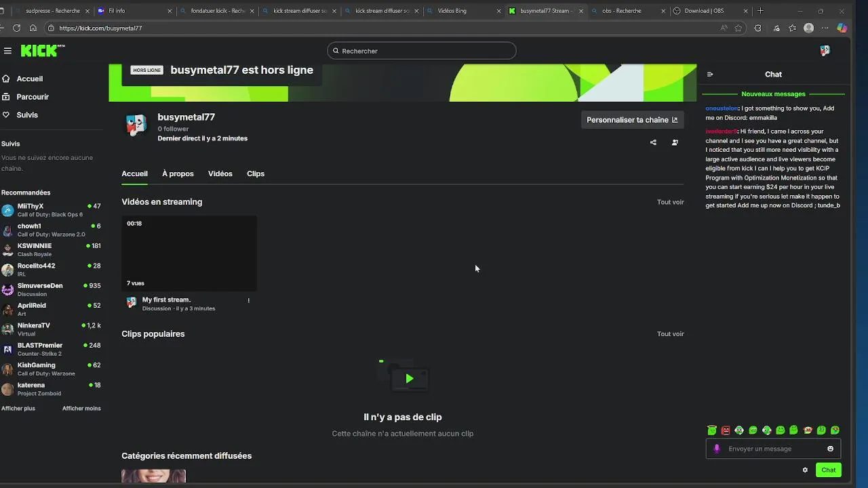Open the browser profile avatar
Viewport: 868px width, 488px height.
808,28
